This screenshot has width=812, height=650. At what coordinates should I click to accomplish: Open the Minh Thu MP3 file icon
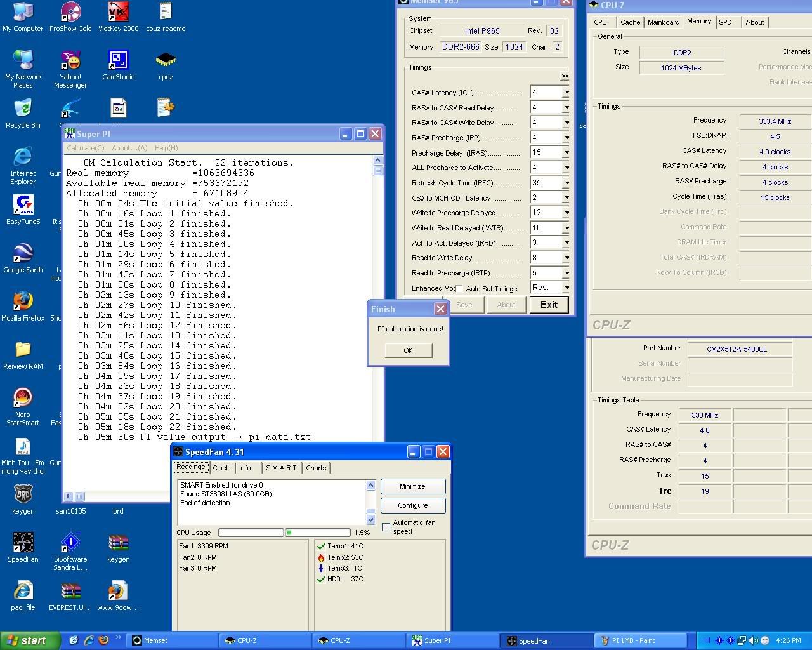[x=23, y=456]
